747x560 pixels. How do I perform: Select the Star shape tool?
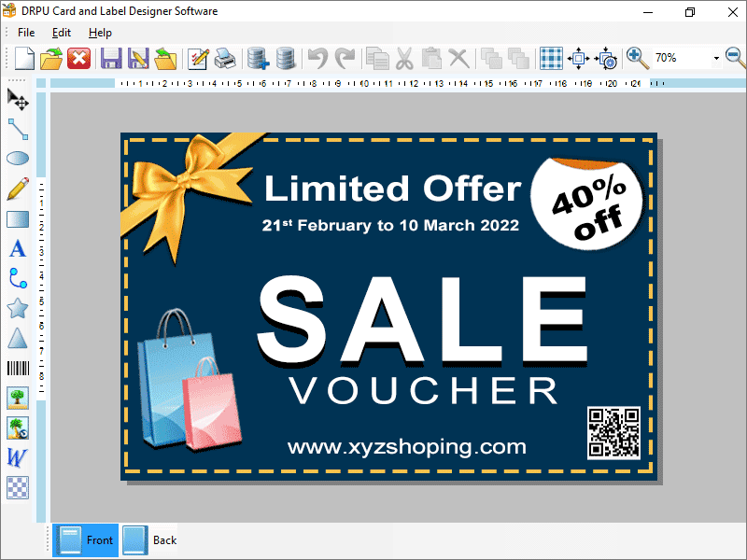18,308
